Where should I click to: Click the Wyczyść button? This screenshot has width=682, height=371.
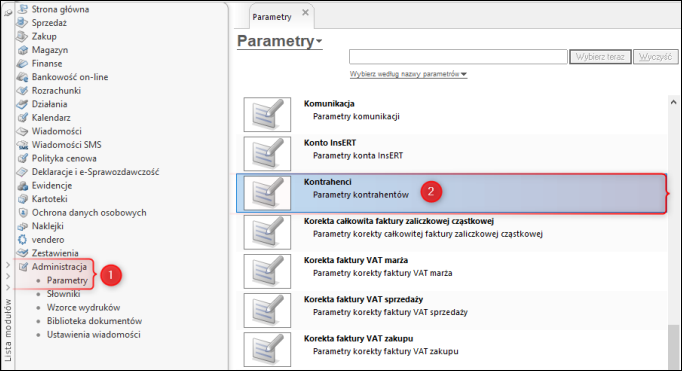coord(655,57)
